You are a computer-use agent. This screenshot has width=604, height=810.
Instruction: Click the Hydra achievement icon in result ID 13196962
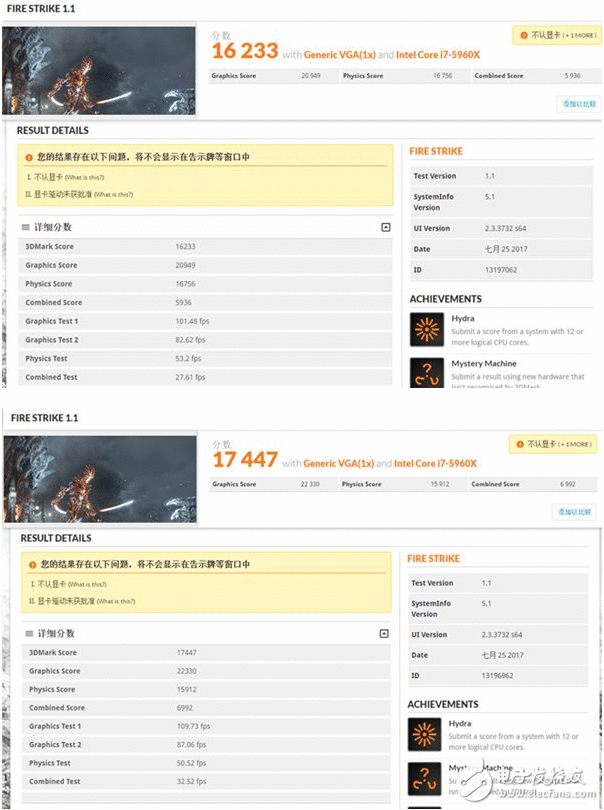point(424,734)
